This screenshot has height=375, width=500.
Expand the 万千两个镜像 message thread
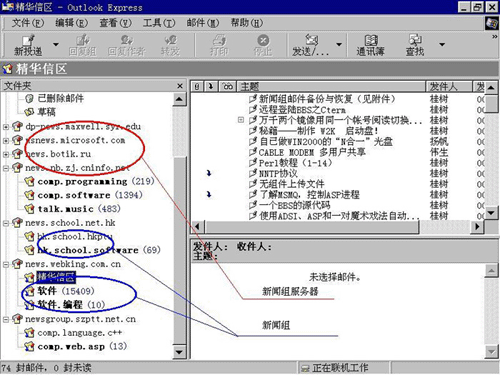pyautogui.click(x=241, y=120)
